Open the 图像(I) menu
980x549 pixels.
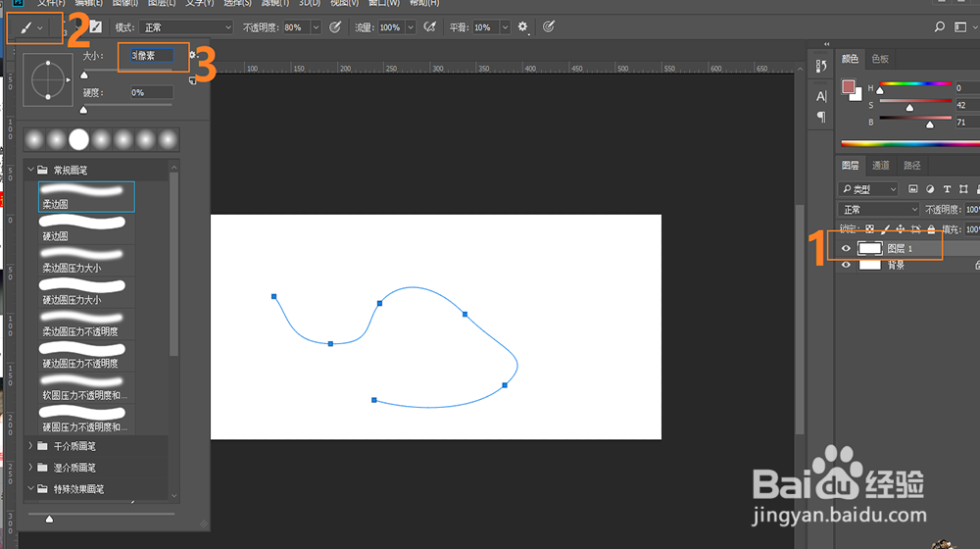click(x=125, y=3)
